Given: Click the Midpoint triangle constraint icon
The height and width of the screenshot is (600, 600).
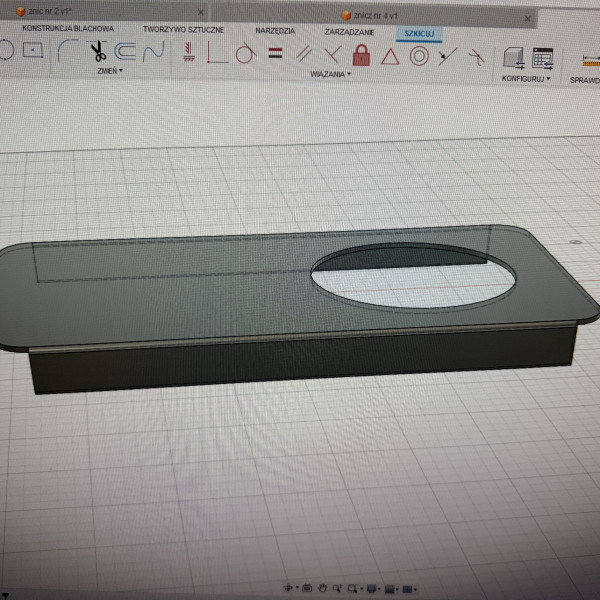Looking at the screenshot, I should 390,57.
